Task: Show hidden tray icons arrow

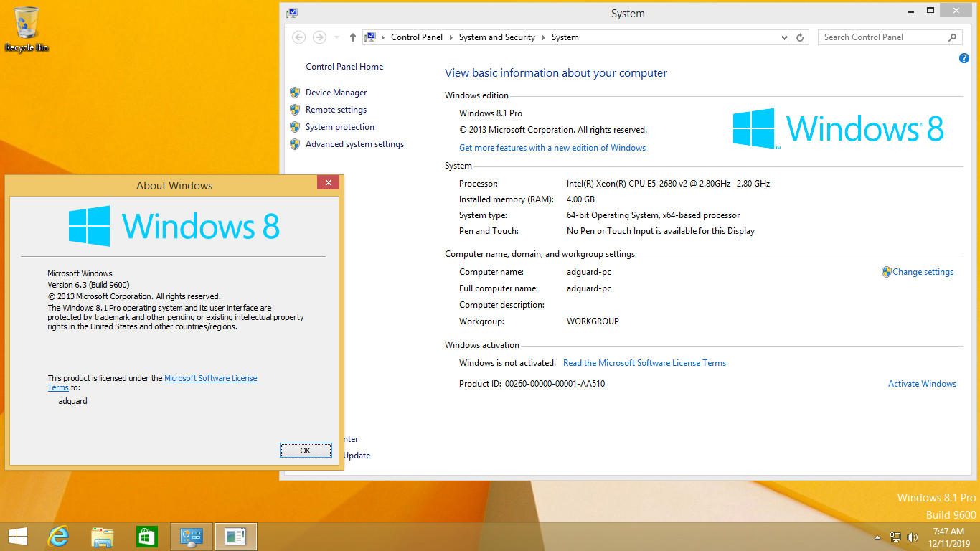Action: pos(877,537)
